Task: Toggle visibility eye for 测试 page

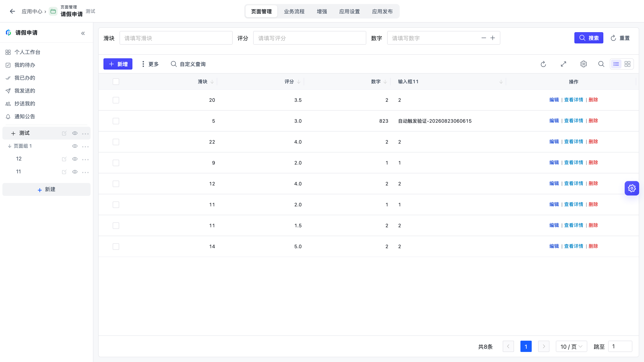Action: 75,133
